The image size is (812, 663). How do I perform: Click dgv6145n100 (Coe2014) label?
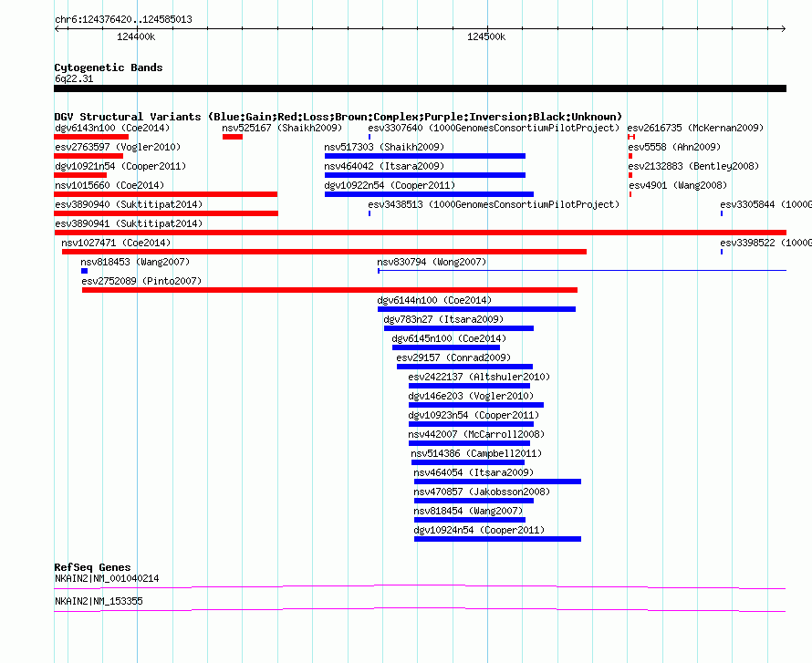(449, 338)
